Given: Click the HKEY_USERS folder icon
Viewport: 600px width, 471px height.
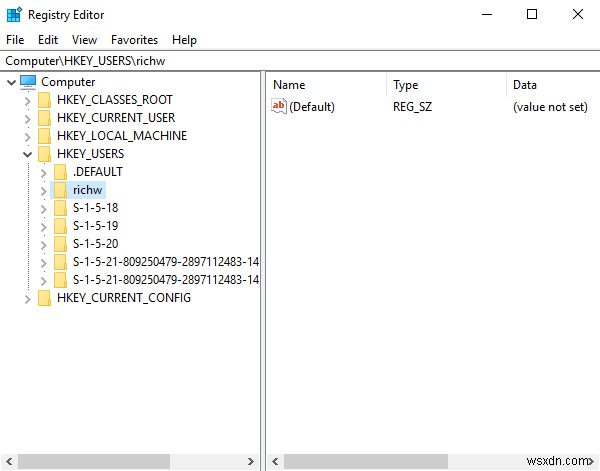Looking at the screenshot, I should click(x=44, y=154).
